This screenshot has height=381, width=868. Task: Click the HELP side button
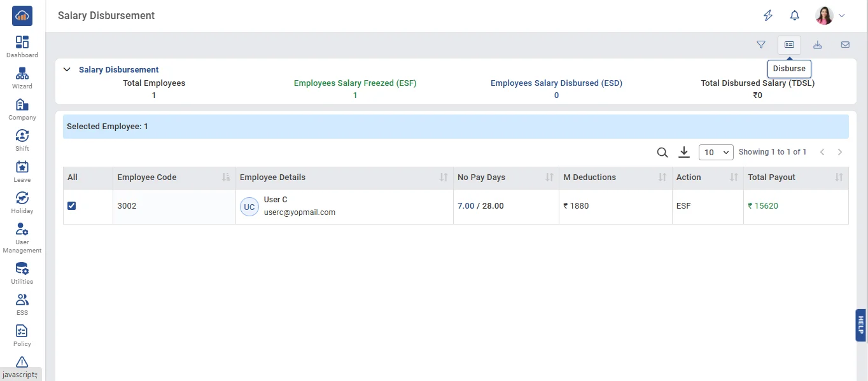[x=860, y=325]
